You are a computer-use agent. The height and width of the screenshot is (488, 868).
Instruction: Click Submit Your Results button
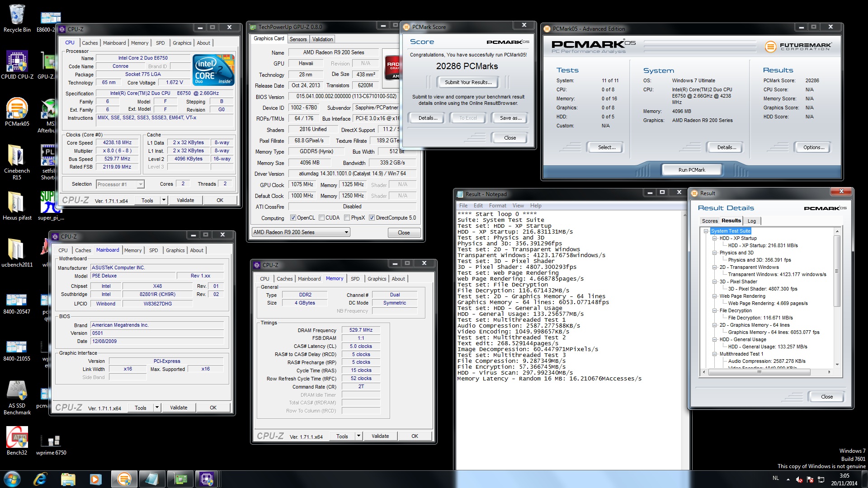(468, 82)
